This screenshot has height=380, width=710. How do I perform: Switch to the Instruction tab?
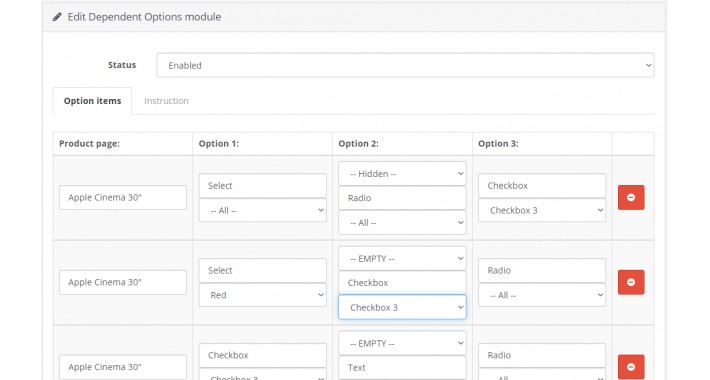click(x=166, y=101)
